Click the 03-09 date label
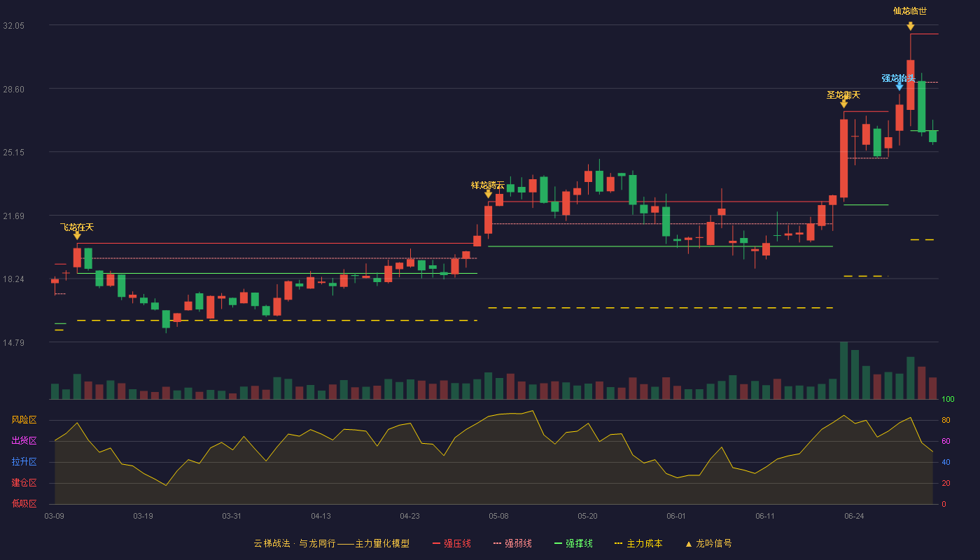Viewport: 980px width, 560px height. tap(54, 516)
